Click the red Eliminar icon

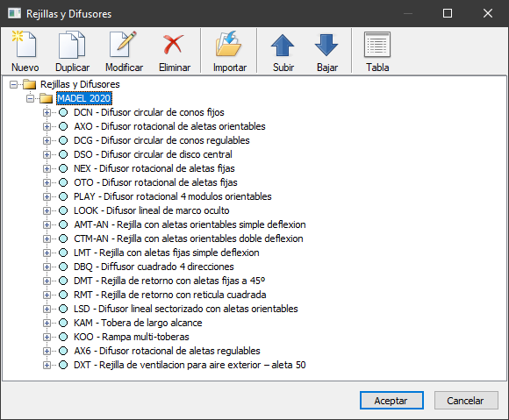click(174, 45)
